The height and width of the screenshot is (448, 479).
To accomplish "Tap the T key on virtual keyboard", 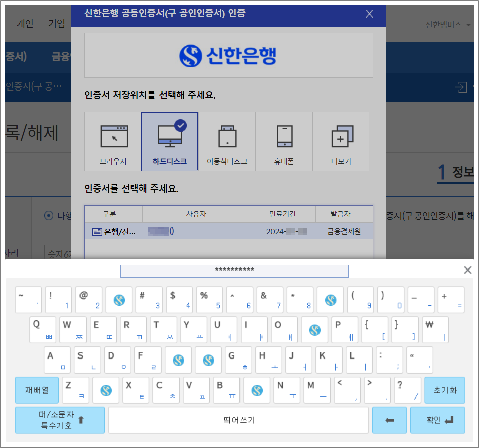I will (164, 330).
